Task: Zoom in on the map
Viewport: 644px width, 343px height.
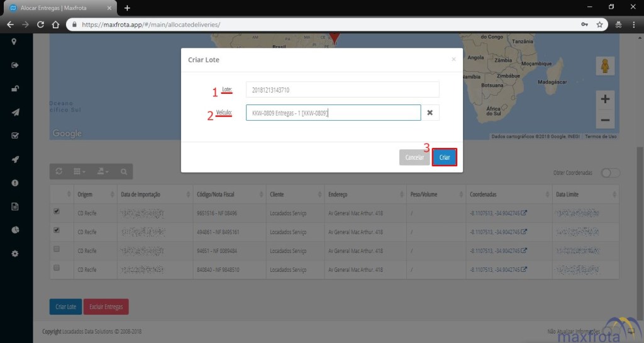Action: (x=604, y=99)
